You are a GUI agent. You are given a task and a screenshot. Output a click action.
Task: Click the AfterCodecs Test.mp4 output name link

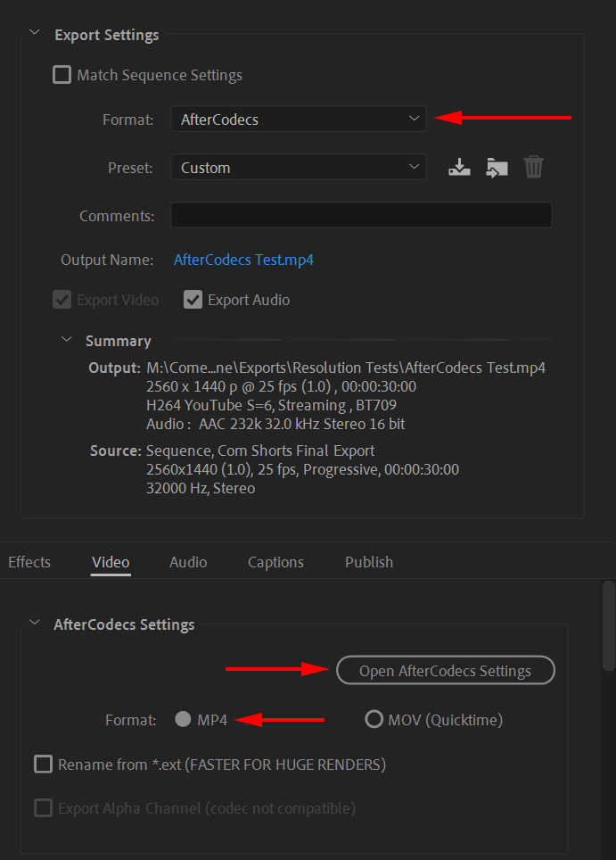click(243, 260)
